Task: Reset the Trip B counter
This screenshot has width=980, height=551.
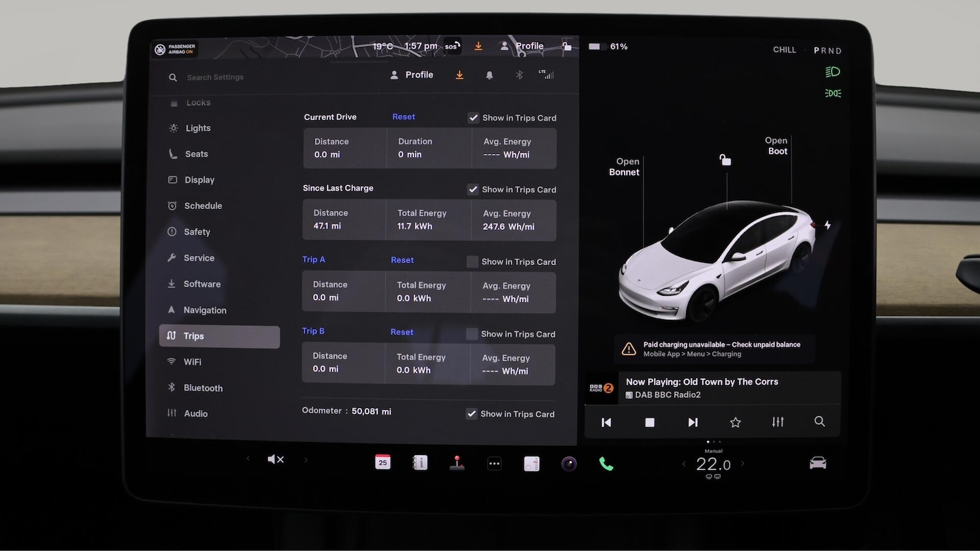Action: click(x=402, y=332)
